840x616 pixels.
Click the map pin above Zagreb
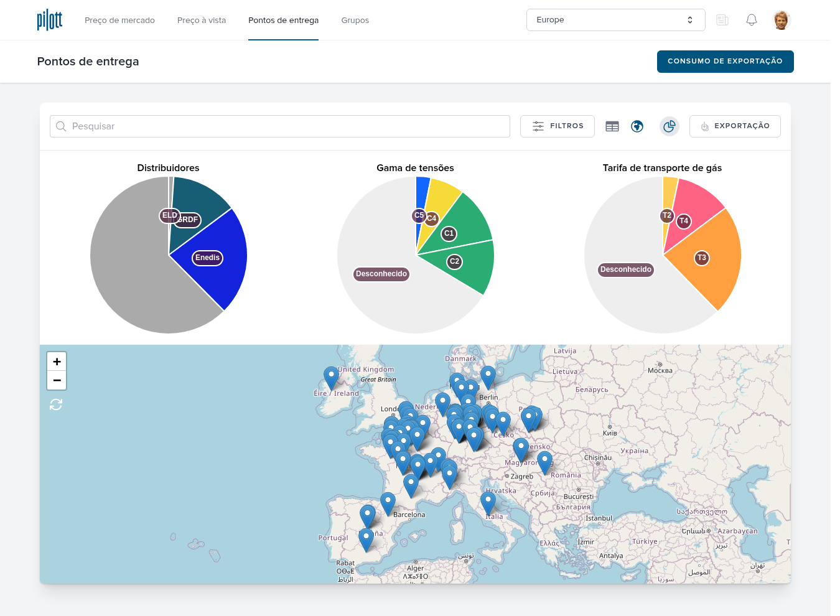521,449
